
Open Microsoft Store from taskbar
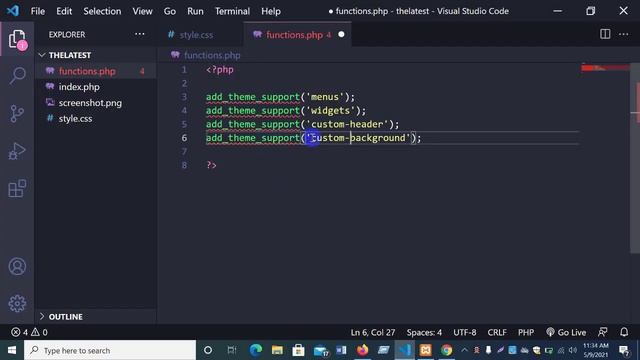tap(298, 350)
